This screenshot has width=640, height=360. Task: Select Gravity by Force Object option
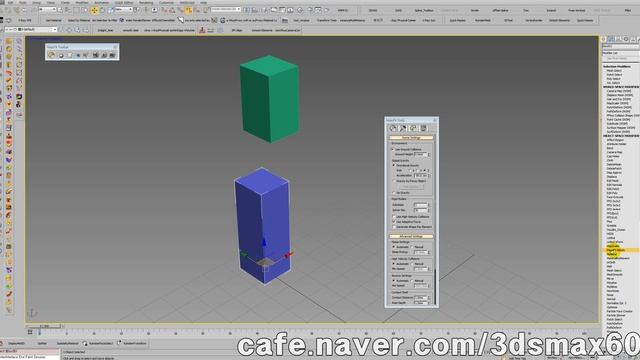point(393,181)
